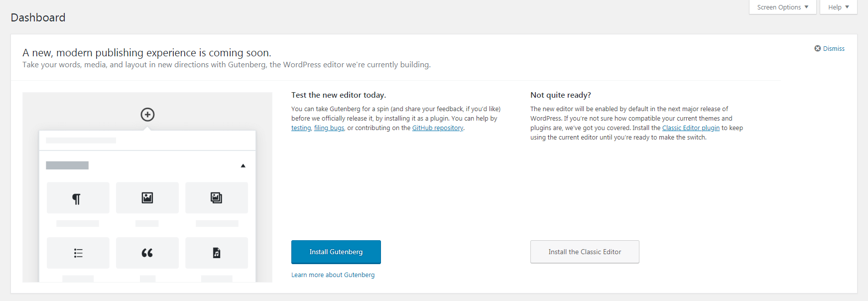Follow the filing bugs link
The width and height of the screenshot is (868, 301).
(x=329, y=128)
